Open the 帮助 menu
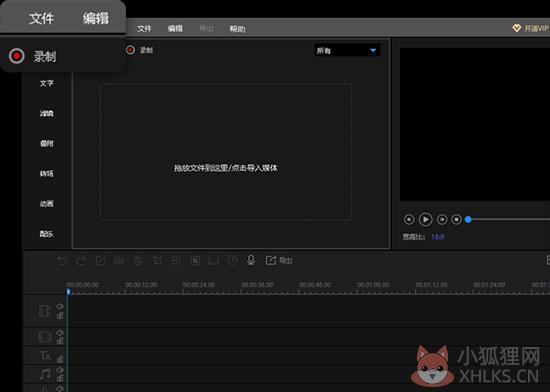This screenshot has height=392, width=550. tap(237, 29)
